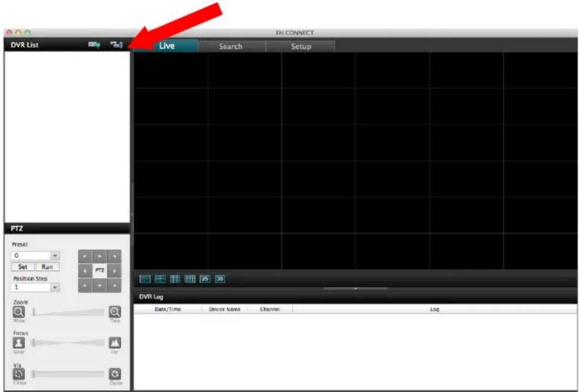Image resolution: width=579 pixels, height=392 pixels.
Task: Click the Log column header
Action: 435,309
